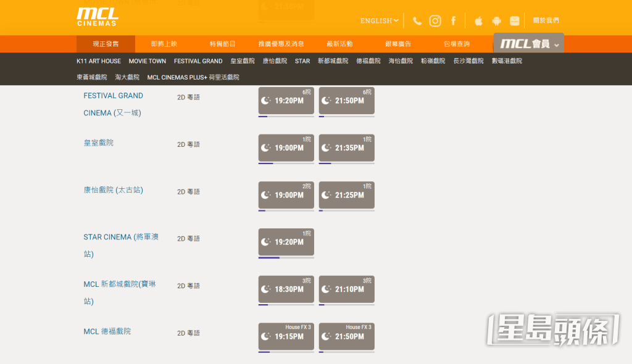The width and height of the screenshot is (632, 364).
Task: Pick 康怡戲院 21:25PM showtime
Action: point(347,195)
